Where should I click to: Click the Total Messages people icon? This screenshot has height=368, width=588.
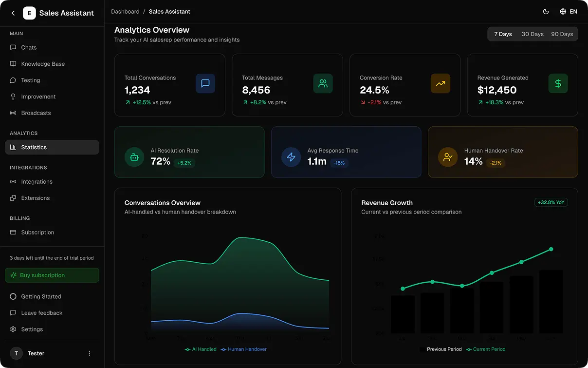[x=323, y=83]
